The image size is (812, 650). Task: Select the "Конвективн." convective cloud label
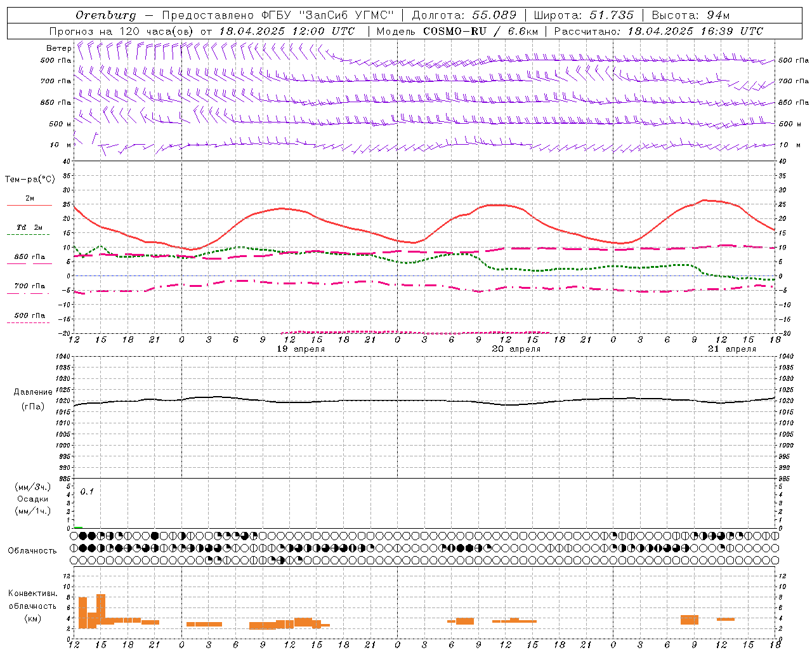click(32, 594)
